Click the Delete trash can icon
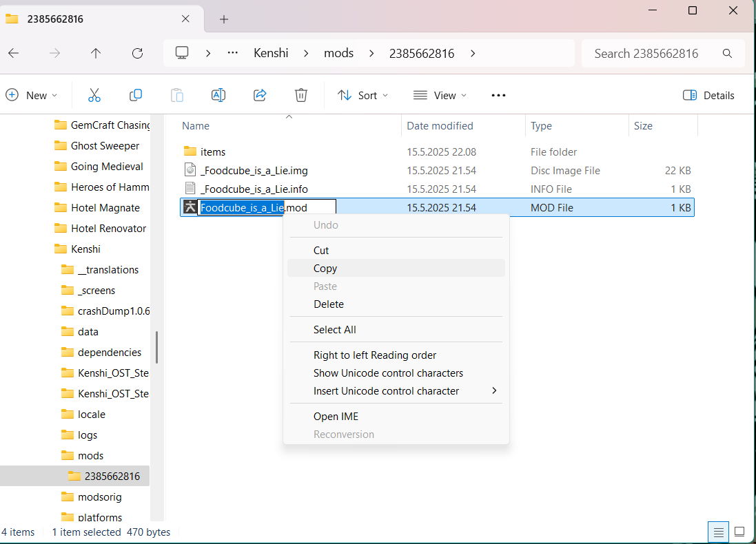The width and height of the screenshot is (756, 544). coord(301,96)
